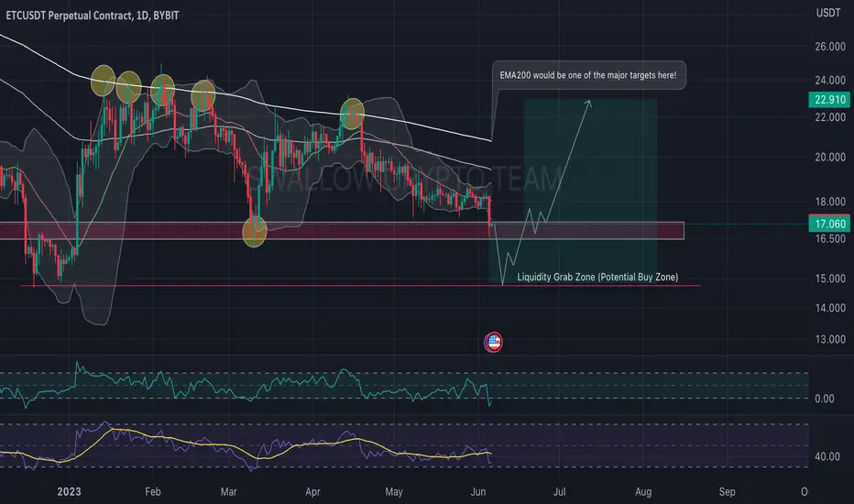This screenshot has height=504, width=854.
Task: Click the 22.910 target price label
Action: [x=829, y=100]
